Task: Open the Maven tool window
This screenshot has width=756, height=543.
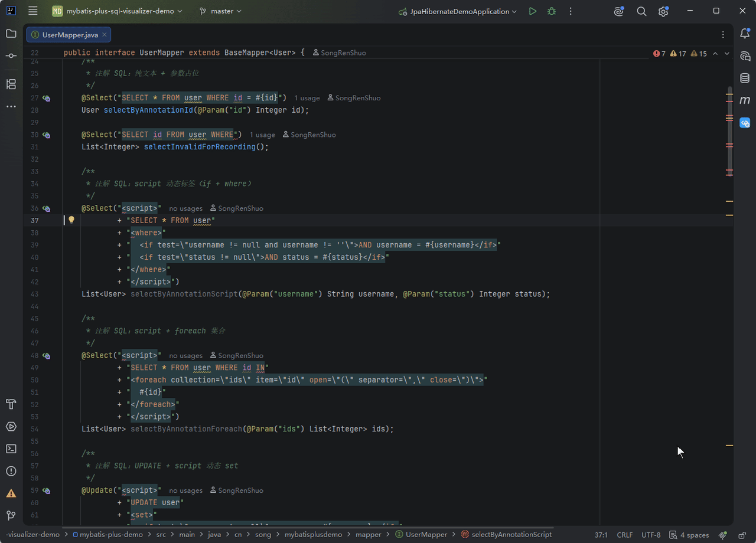Action: [745, 100]
